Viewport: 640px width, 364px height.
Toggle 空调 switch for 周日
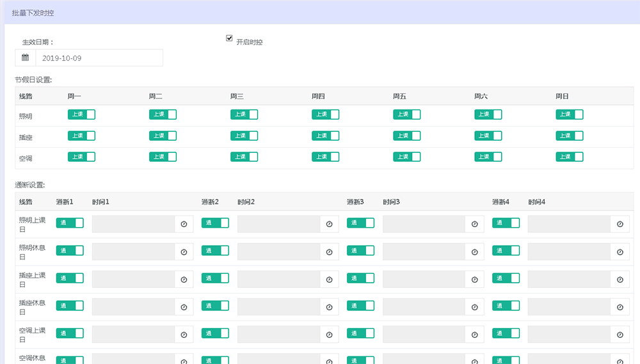(569, 157)
